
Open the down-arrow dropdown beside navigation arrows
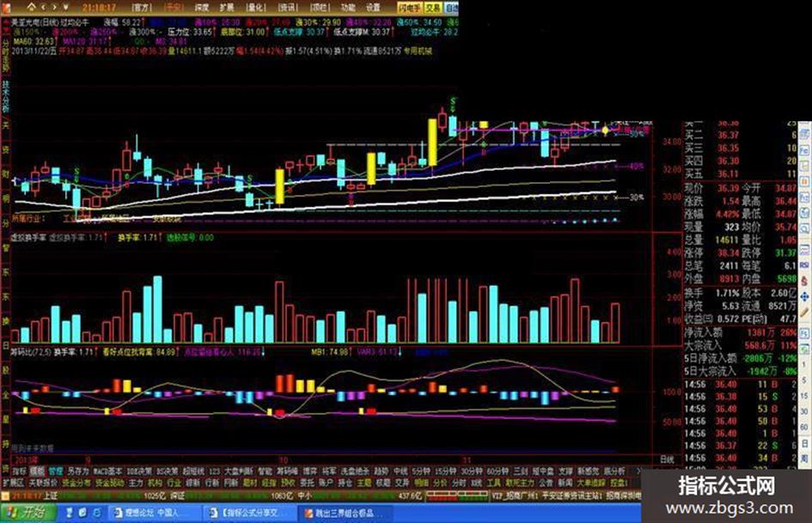click(66, 7)
